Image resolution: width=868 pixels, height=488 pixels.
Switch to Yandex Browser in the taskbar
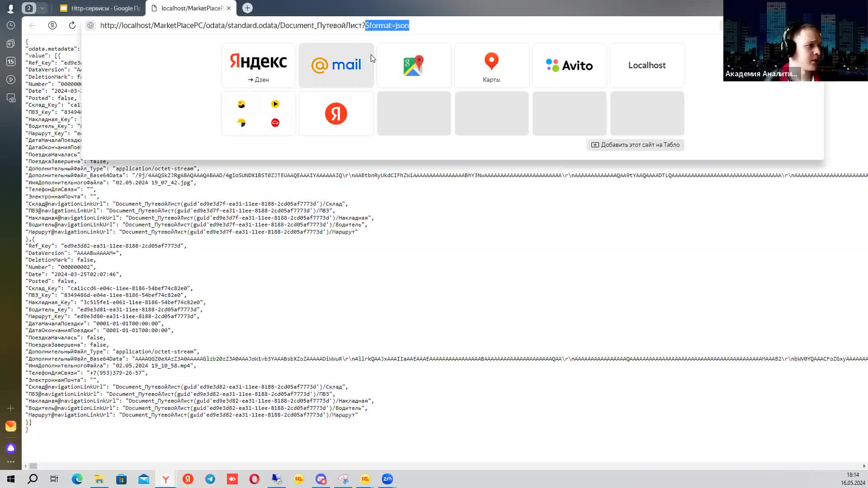165,479
